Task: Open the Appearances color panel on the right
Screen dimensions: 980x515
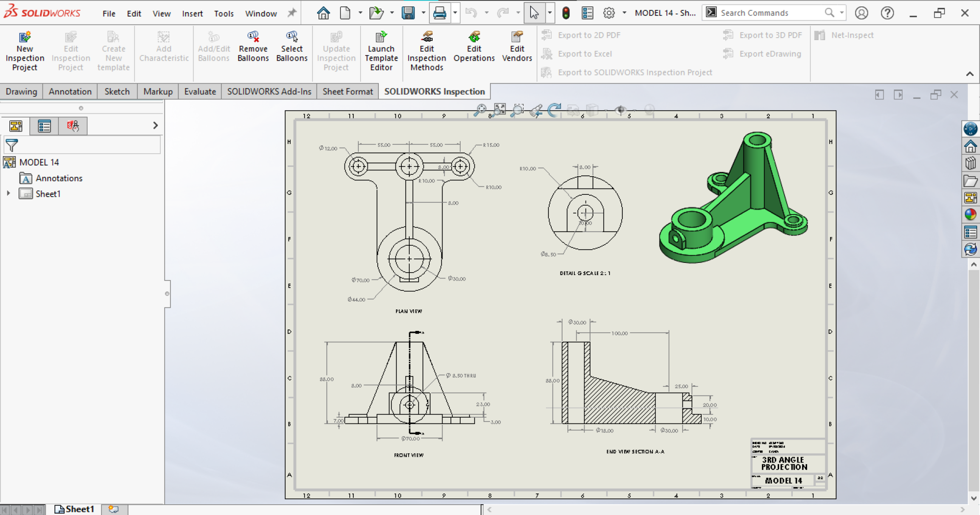Action: point(971,214)
